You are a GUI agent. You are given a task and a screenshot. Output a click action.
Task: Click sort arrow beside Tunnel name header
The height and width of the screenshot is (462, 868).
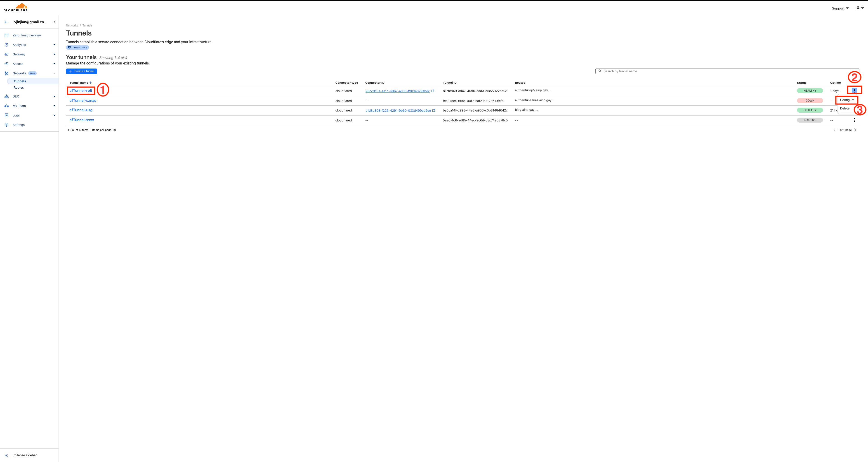point(91,83)
